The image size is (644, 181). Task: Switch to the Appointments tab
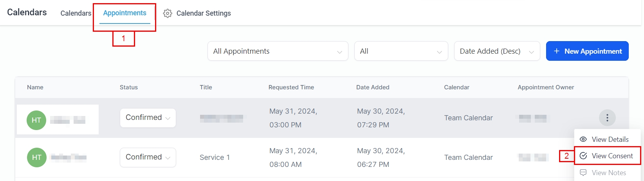[x=124, y=13]
